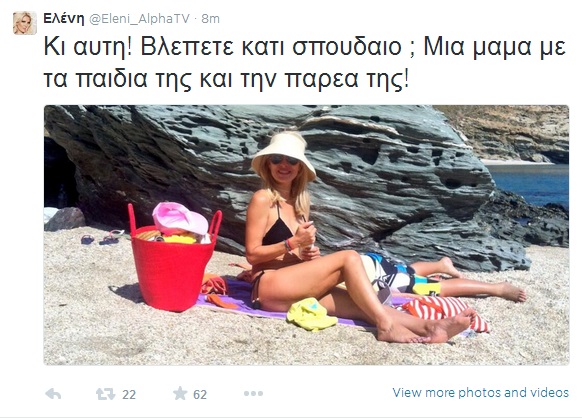Click the pink hat atop the bag
This screenshot has height=420, width=582.
click(x=180, y=219)
